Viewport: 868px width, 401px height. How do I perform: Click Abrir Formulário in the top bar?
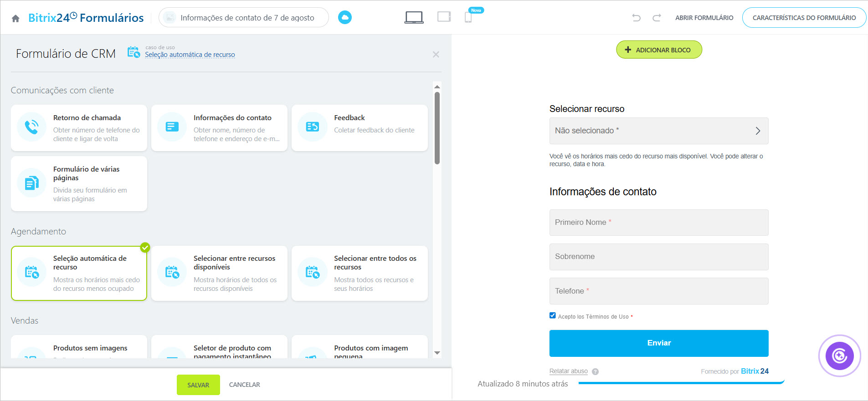(704, 18)
